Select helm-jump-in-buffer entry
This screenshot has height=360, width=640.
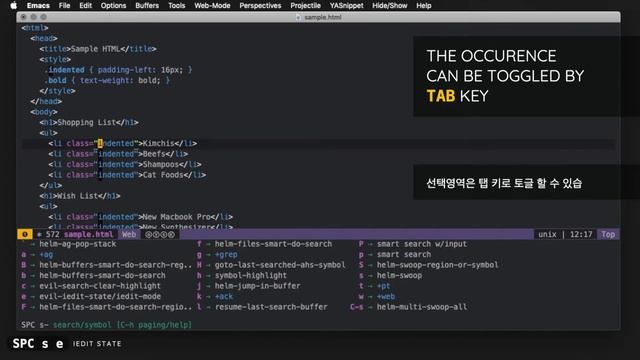pyautogui.click(x=258, y=286)
